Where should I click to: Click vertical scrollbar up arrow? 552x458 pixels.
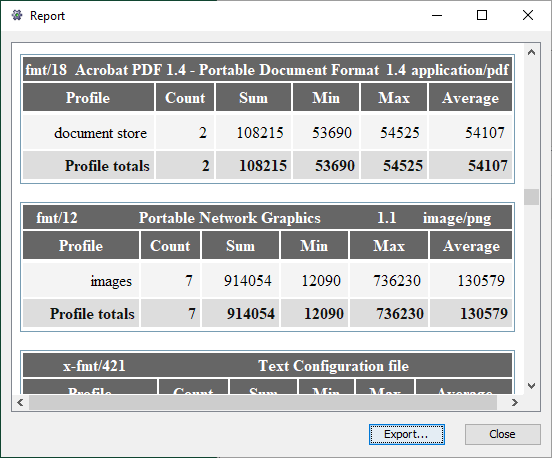(531, 52)
